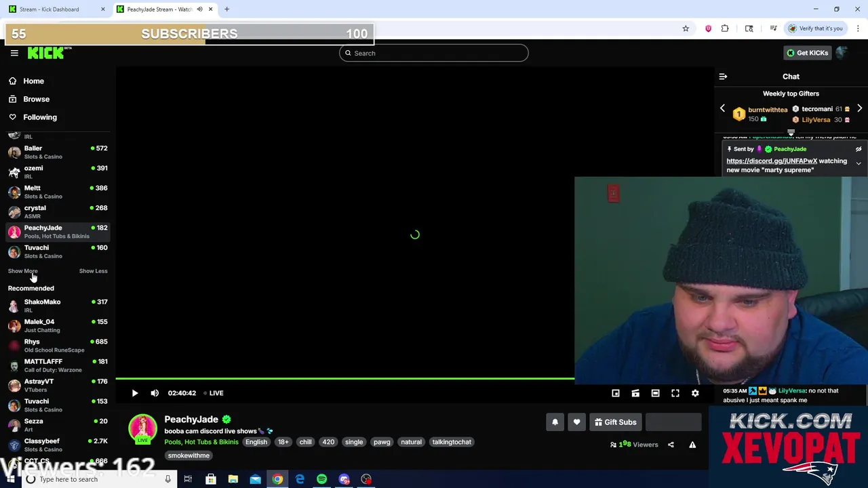Image resolution: width=868 pixels, height=488 pixels.
Task: Open Chrome three-dot menu
Action: (x=859, y=28)
